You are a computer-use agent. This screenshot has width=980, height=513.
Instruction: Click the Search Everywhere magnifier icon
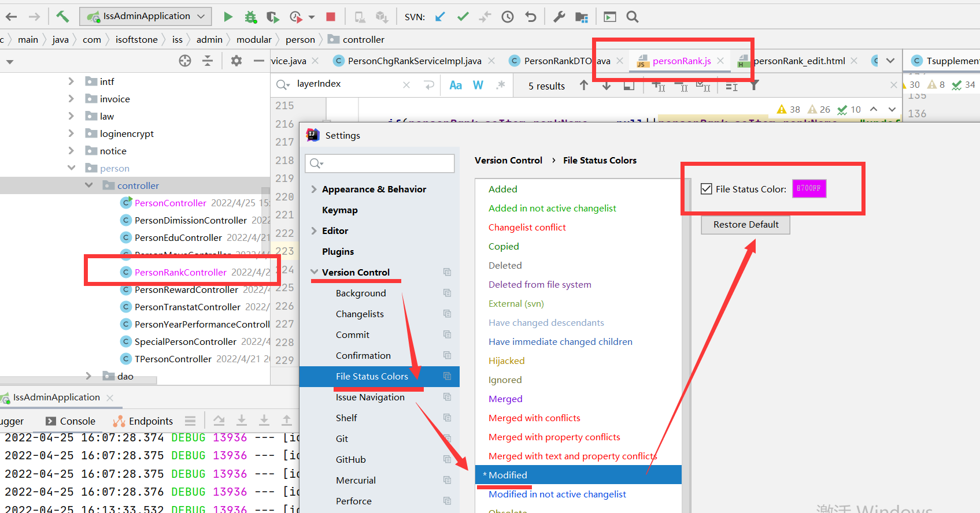[x=633, y=17]
